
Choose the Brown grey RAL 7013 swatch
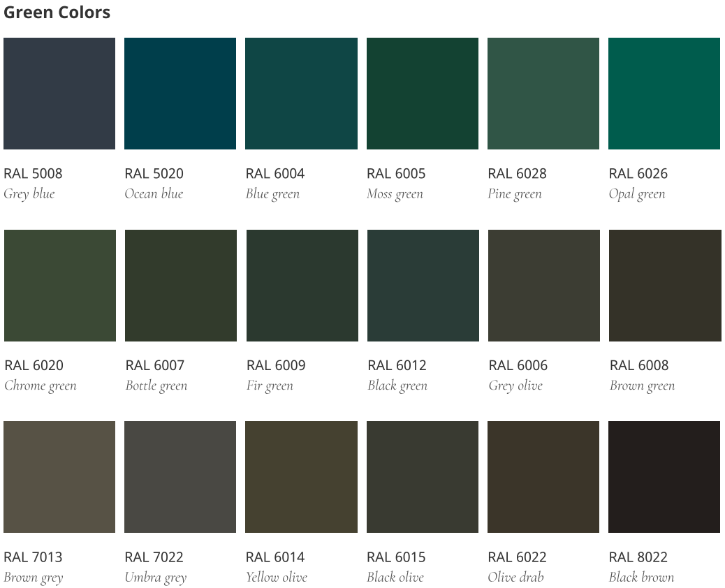tap(59, 477)
